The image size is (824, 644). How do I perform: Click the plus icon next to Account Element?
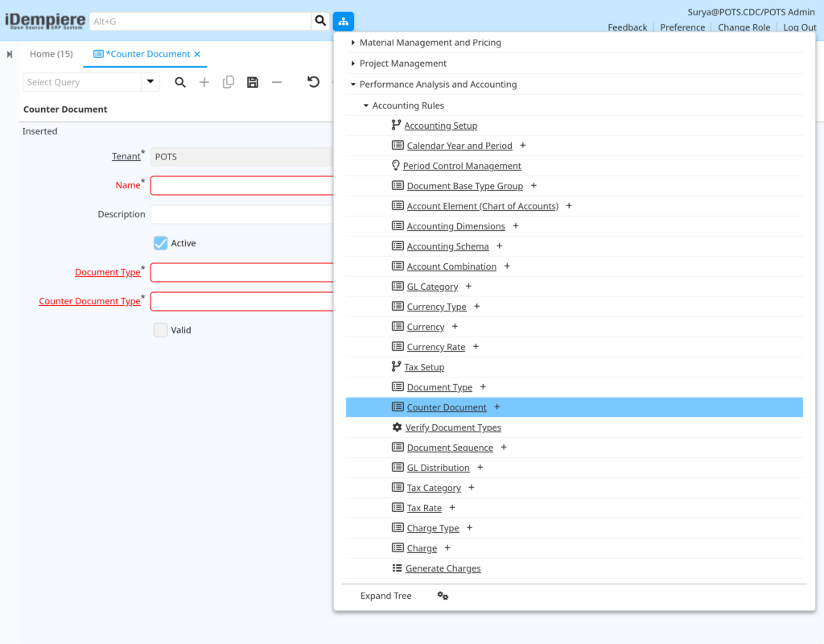click(569, 206)
